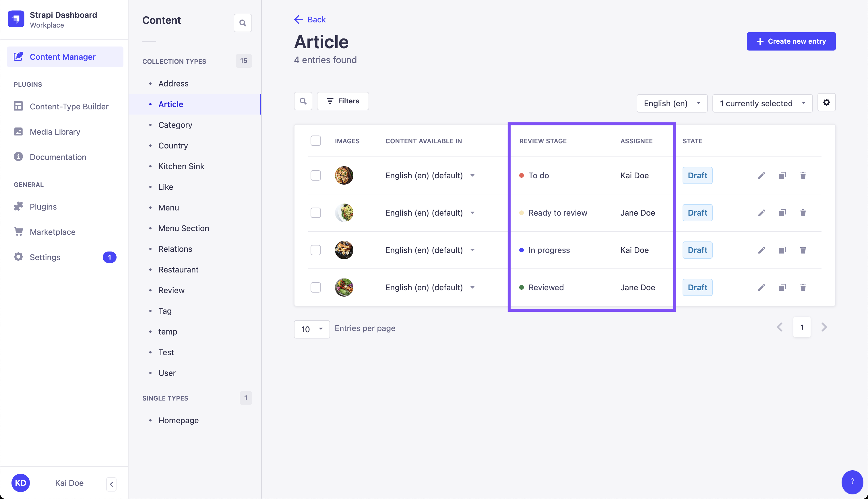Open the article list search icon
This screenshot has width=868, height=499.
click(303, 101)
